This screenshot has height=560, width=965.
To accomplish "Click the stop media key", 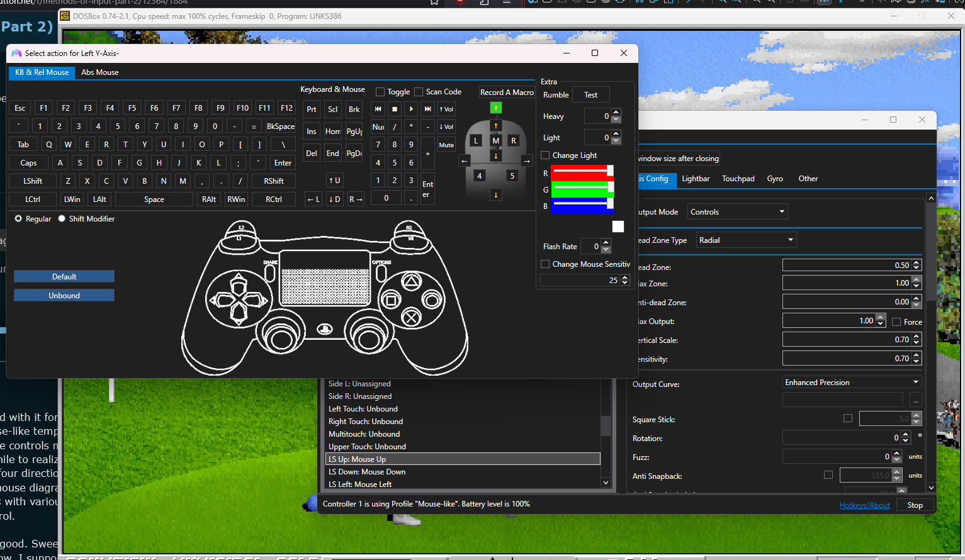I will pos(395,109).
